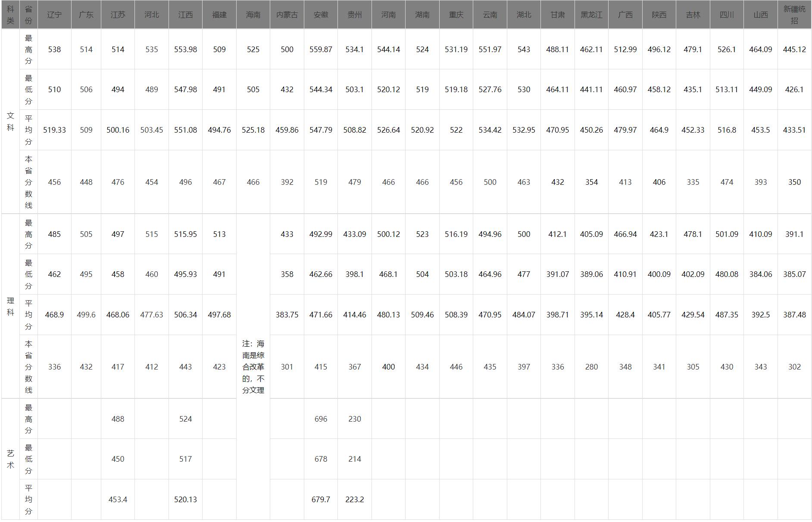The height and width of the screenshot is (522, 812).
Task: Click cell value 525.18
Action: [x=253, y=130]
